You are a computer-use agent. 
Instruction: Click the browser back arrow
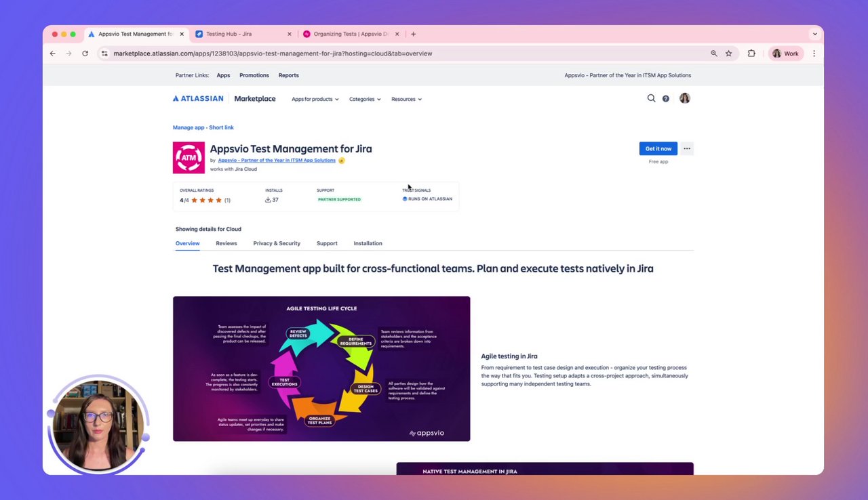pyautogui.click(x=53, y=54)
